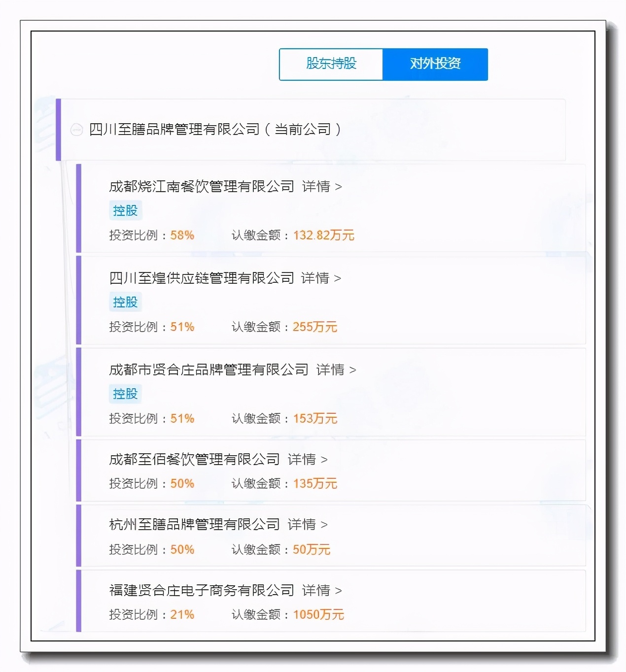Viewport: 626px width, 672px height.
Task: Click 50% ratio for 杭州至膳品牌管理有限公司
Action: point(182,550)
